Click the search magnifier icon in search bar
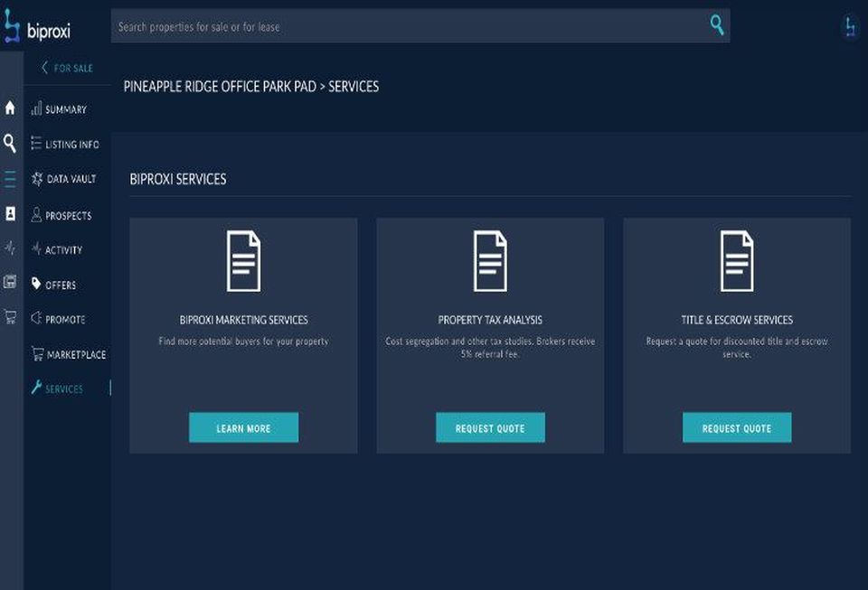 pyautogui.click(x=716, y=25)
